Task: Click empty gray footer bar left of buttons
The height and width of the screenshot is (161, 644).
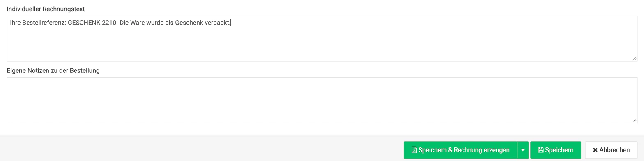Action: coord(201,148)
